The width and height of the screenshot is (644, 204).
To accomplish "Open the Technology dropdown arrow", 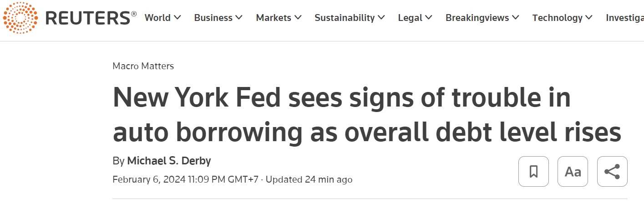I will point(589,18).
